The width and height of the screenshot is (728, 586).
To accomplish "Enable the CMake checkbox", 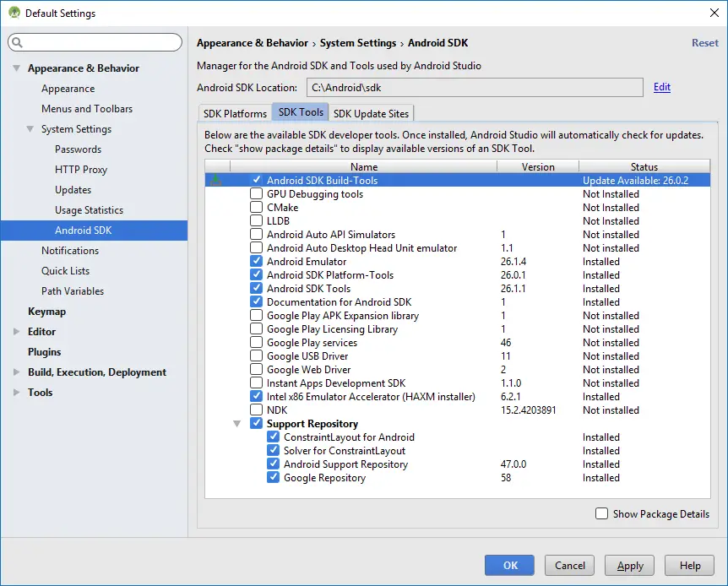I will pos(256,207).
